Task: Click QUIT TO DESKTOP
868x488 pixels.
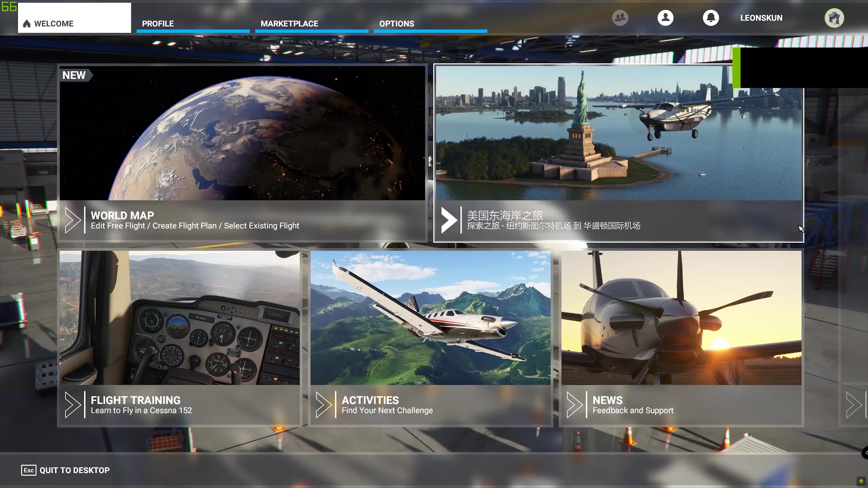Action: point(74,470)
